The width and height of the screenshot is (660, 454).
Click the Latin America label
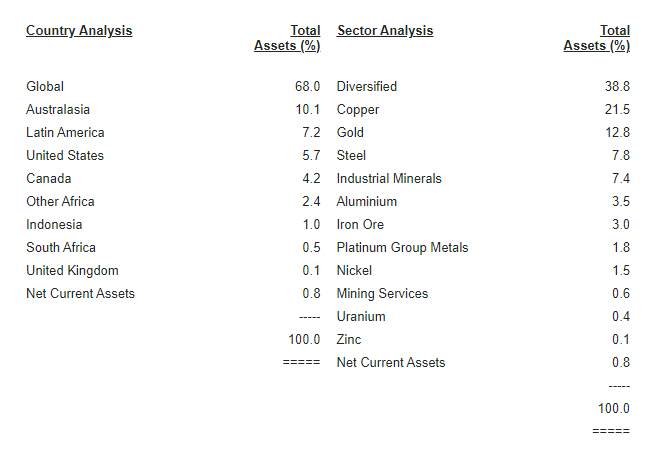tap(65, 133)
